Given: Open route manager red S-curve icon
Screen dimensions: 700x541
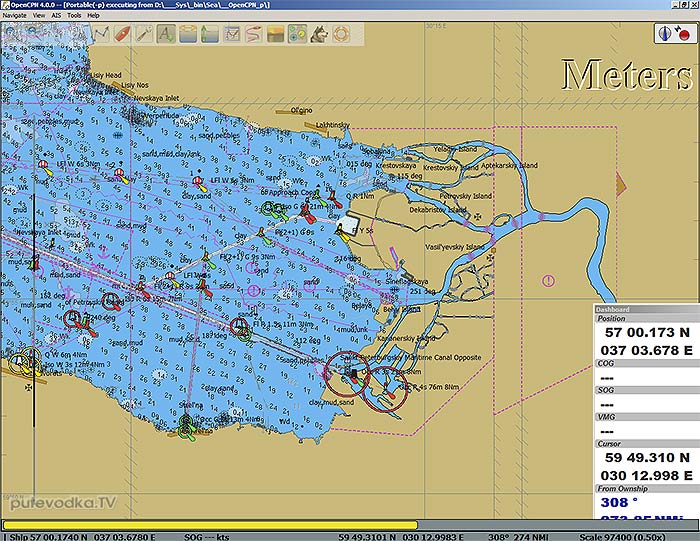Looking at the screenshot, I should tap(254, 34).
